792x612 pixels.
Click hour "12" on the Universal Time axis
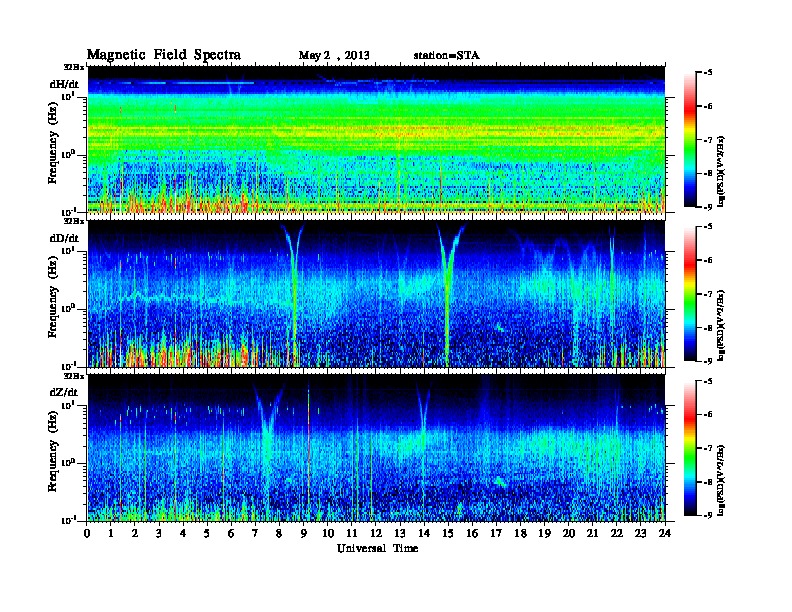coord(376,534)
